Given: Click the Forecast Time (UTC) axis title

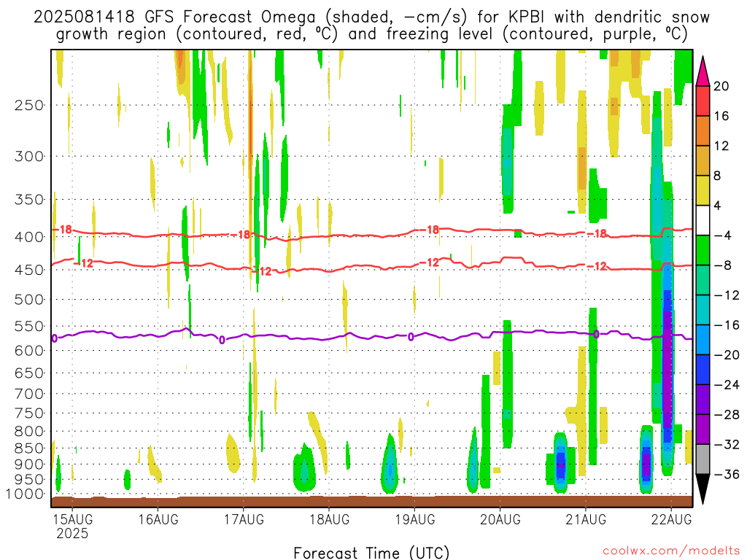Looking at the screenshot, I should (371, 553).
